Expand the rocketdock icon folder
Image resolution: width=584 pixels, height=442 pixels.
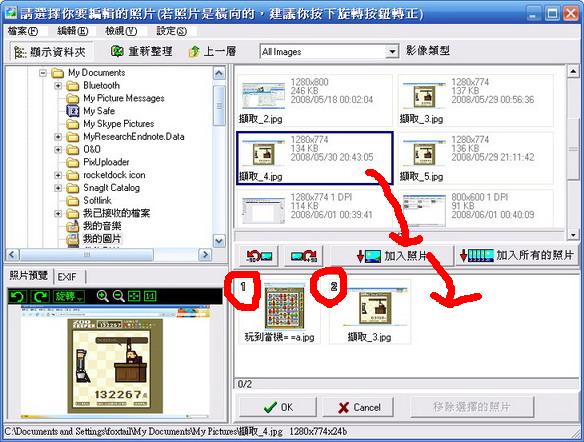[58, 175]
